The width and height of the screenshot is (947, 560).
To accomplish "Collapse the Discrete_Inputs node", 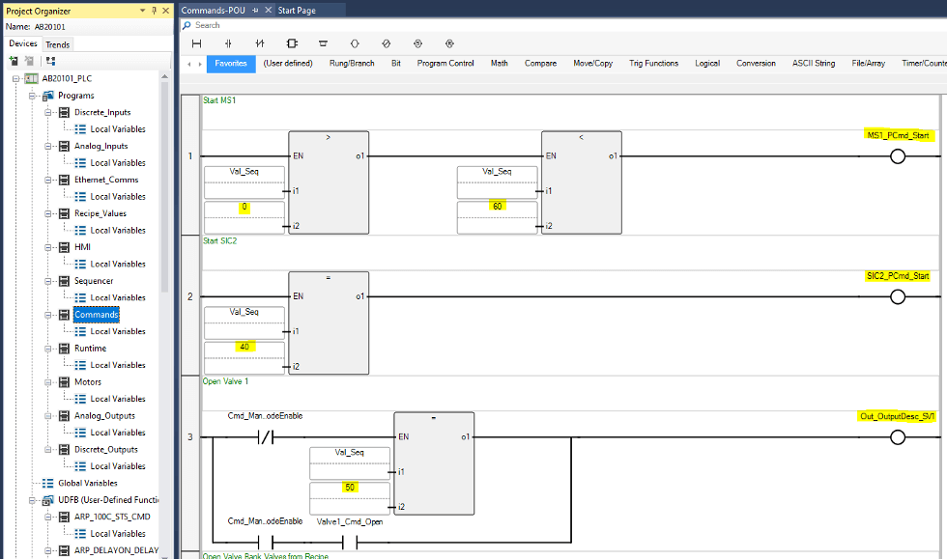I will tap(47, 112).
